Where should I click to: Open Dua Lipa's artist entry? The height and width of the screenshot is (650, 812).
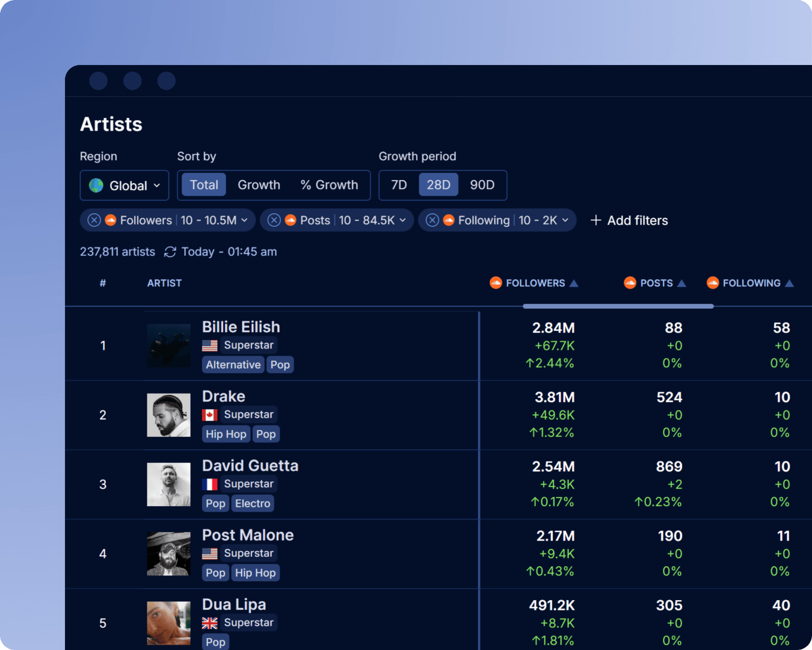[x=234, y=604]
